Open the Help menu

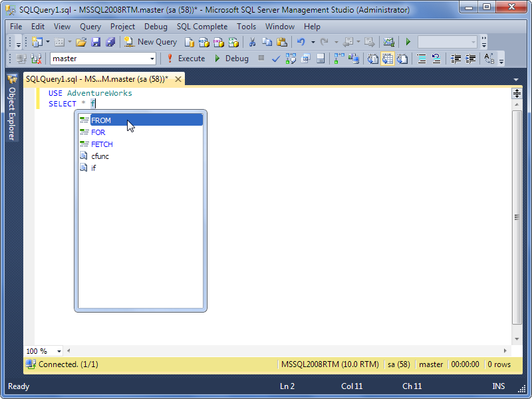tap(312, 27)
